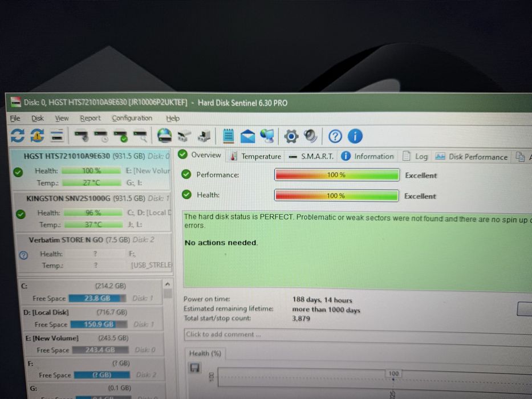Click the D: free space 150.9 GB bar

tap(99, 324)
